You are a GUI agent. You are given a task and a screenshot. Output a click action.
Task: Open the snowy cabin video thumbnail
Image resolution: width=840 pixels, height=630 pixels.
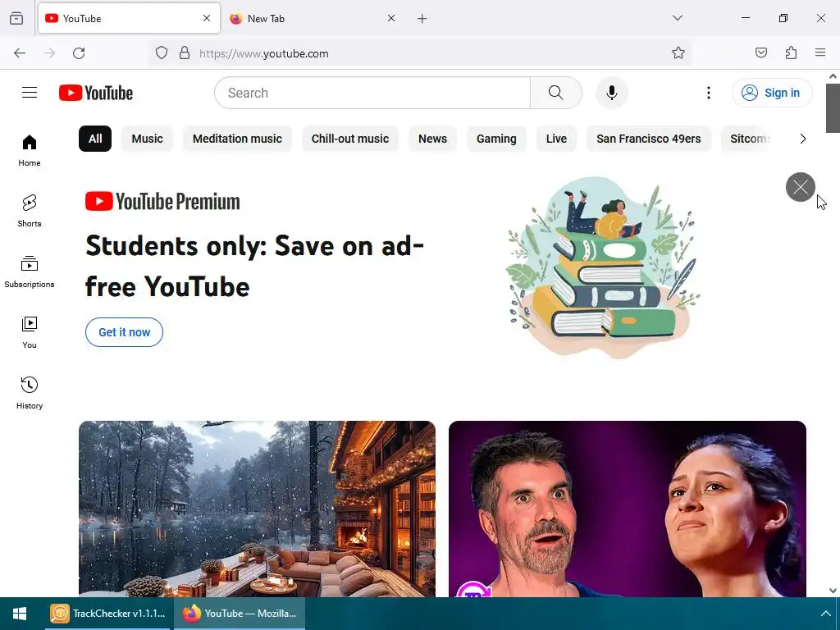pos(257,509)
